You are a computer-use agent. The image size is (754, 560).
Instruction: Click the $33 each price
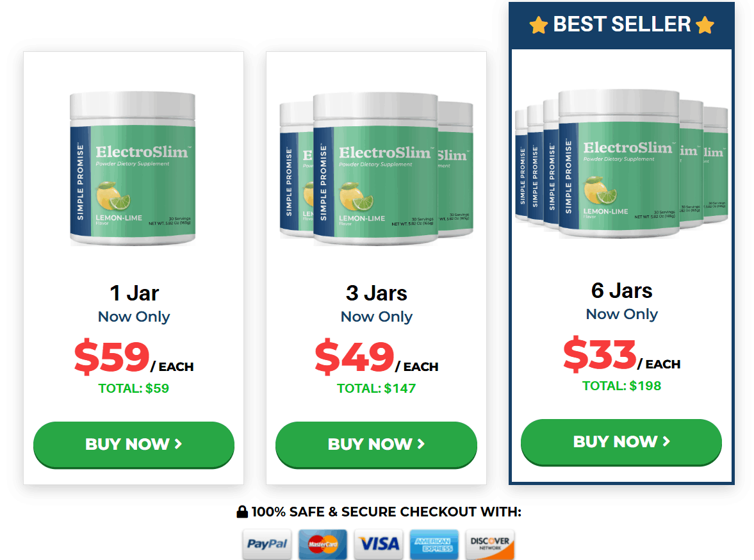(622, 354)
